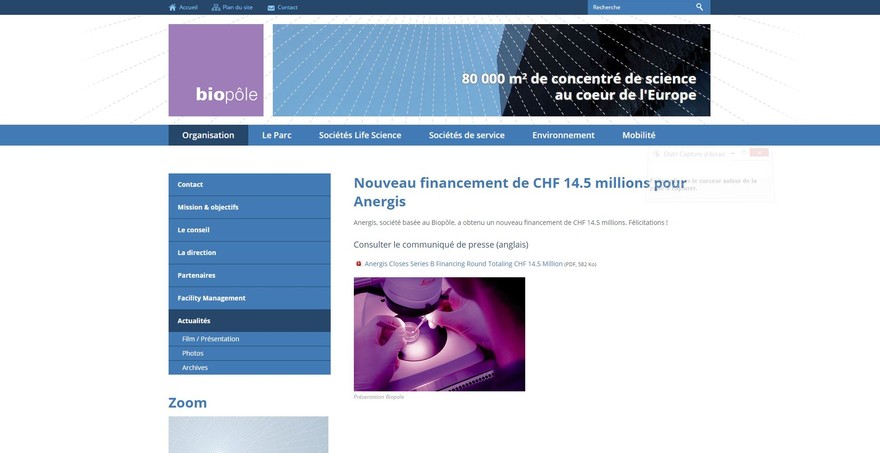Click the purple microscope laboratory image

pyautogui.click(x=439, y=334)
